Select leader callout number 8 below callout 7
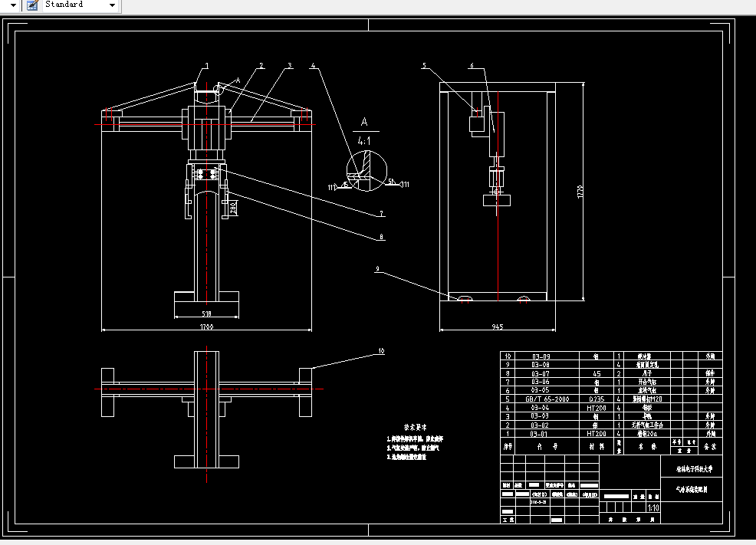Viewport: 756px width, 545px height. point(381,237)
